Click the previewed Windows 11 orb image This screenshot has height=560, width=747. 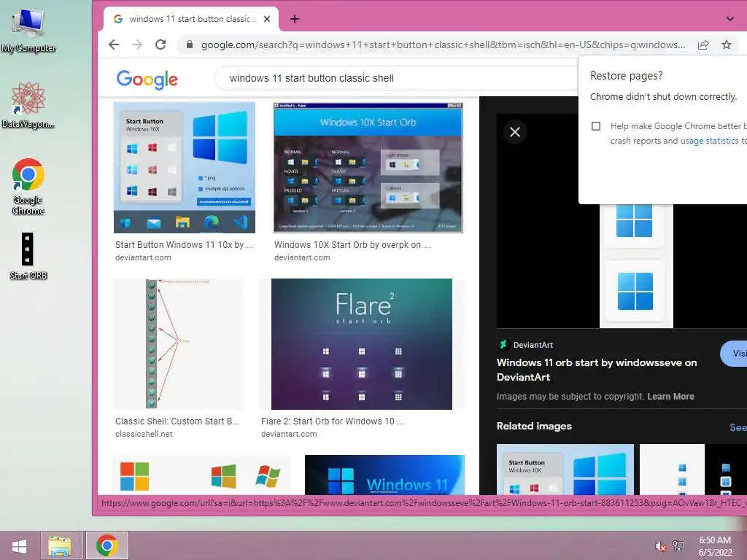pyautogui.click(x=636, y=267)
